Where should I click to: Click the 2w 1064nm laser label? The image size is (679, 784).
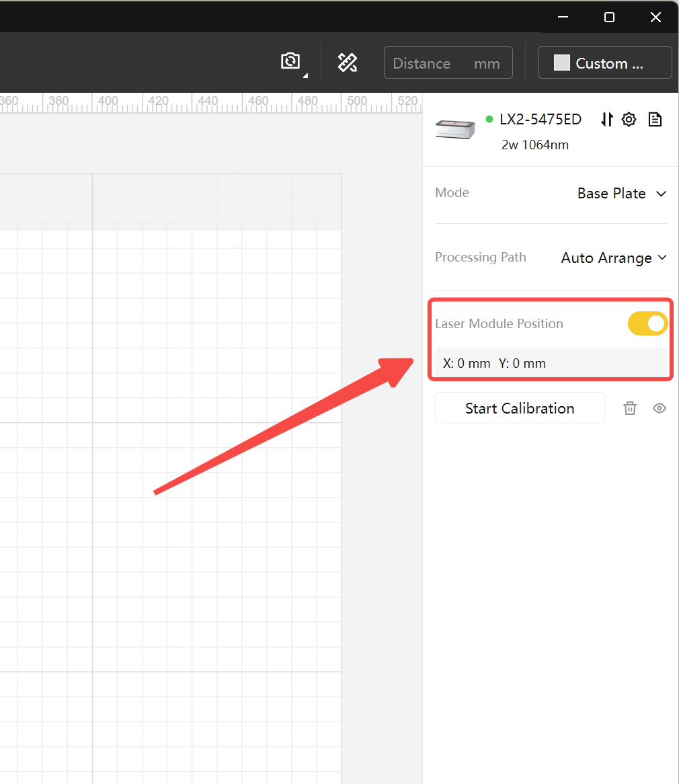[x=535, y=145]
